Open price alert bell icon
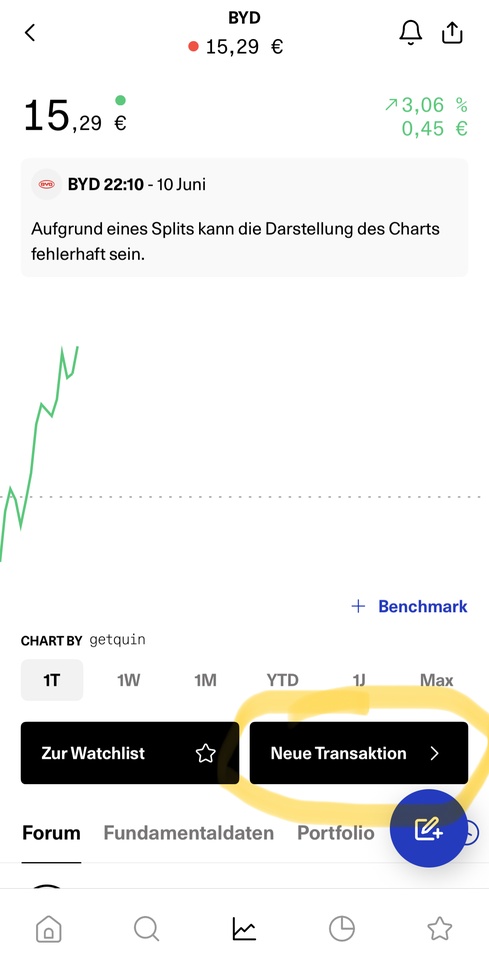Image resolution: width=489 pixels, height=960 pixels. [411, 32]
